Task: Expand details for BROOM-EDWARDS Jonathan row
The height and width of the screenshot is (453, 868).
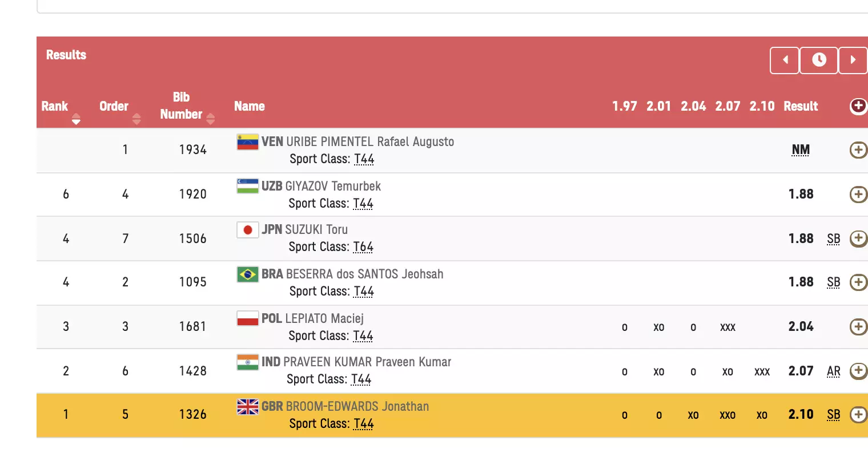Action: point(858,415)
